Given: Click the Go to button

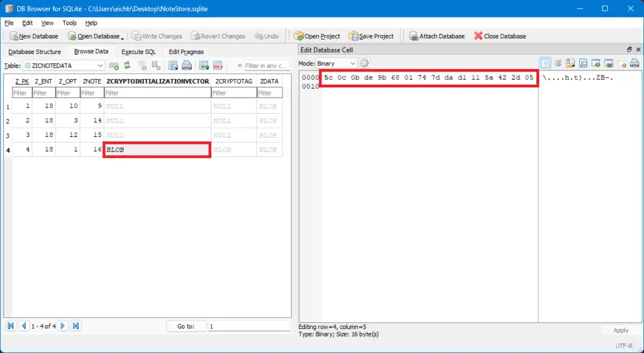Looking at the screenshot, I should [186, 327].
